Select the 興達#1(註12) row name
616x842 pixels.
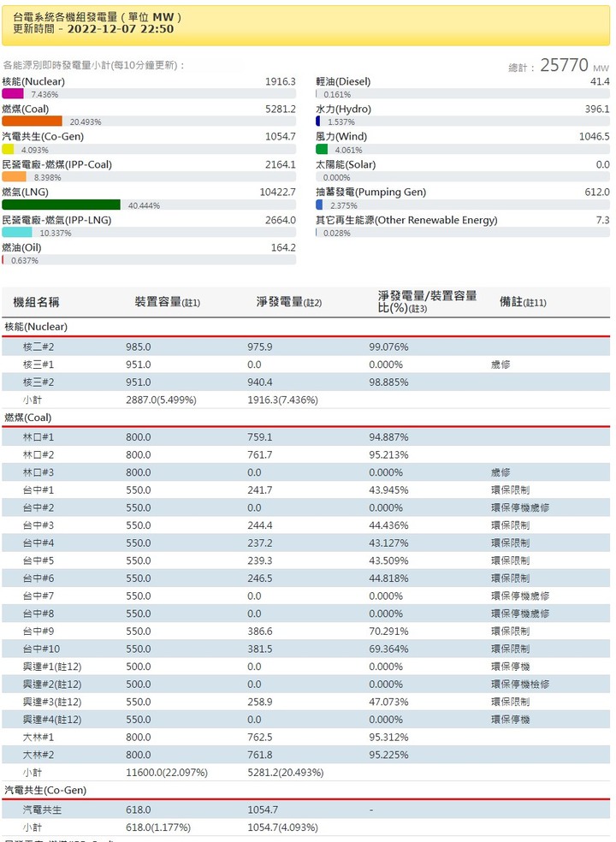pyautogui.click(x=52, y=667)
